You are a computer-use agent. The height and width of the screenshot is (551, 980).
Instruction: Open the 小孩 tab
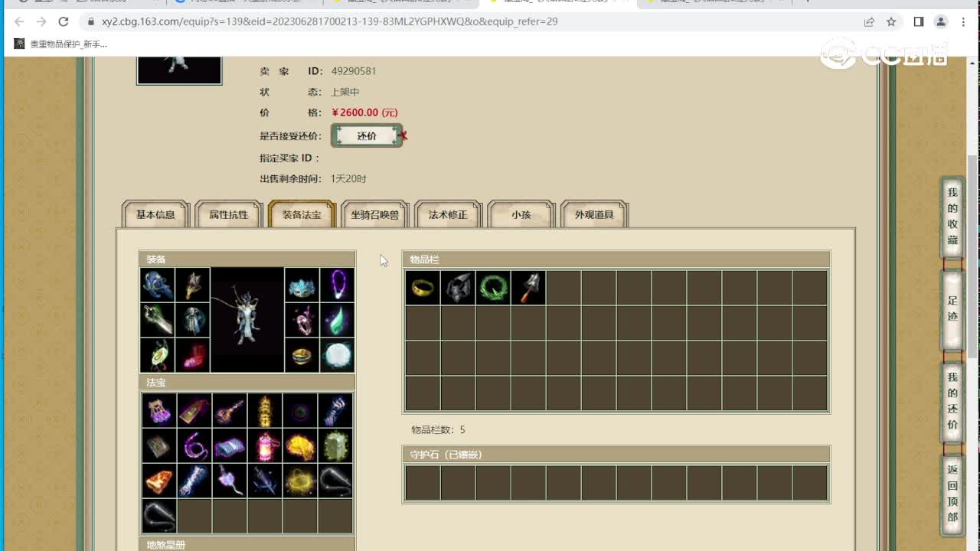(x=521, y=214)
